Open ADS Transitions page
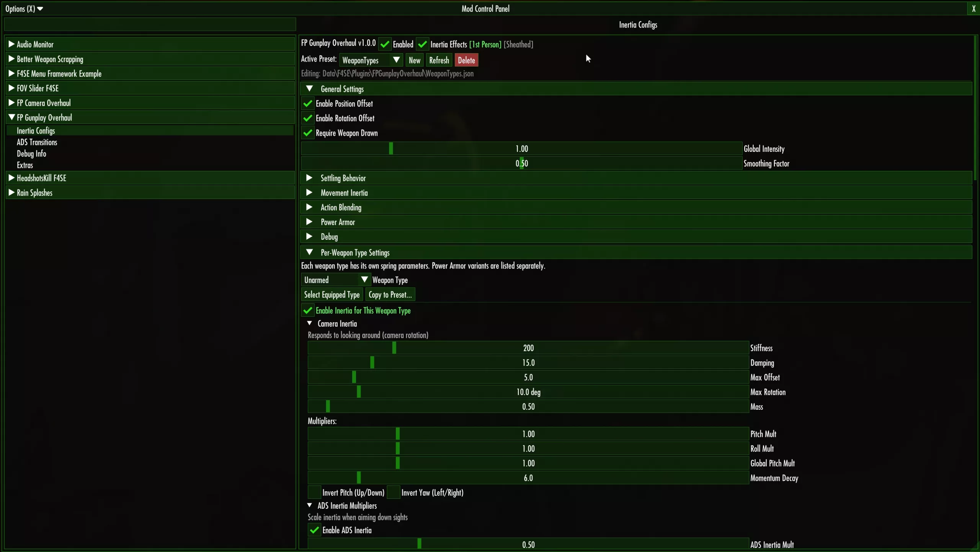This screenshot has width=980, height=552. (37, 142)
